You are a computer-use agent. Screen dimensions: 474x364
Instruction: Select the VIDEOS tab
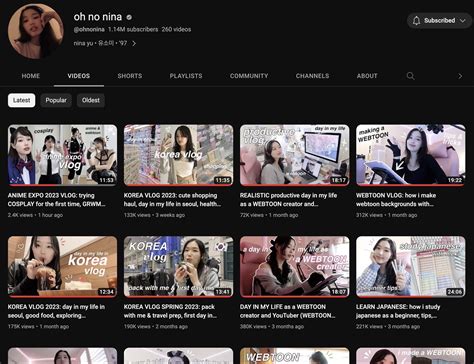tap(79, 76)
